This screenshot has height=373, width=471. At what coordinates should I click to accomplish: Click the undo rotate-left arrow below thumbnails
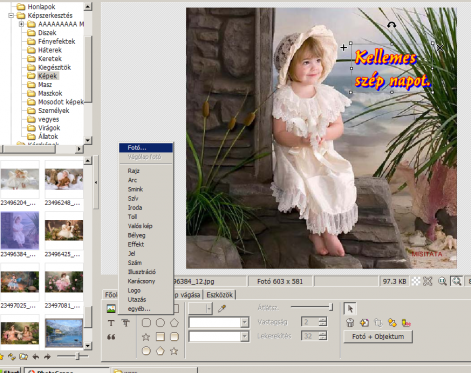click(36, 357)
